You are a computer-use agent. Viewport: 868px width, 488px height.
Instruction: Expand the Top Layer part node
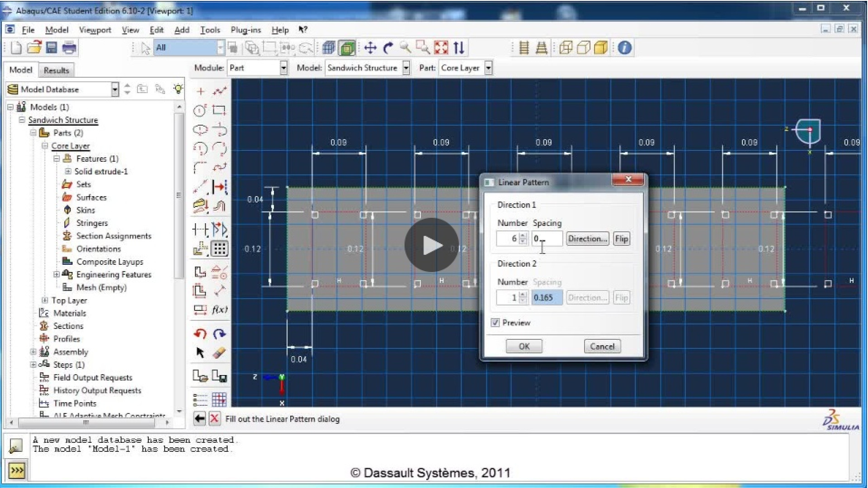[x=44, y=300]
